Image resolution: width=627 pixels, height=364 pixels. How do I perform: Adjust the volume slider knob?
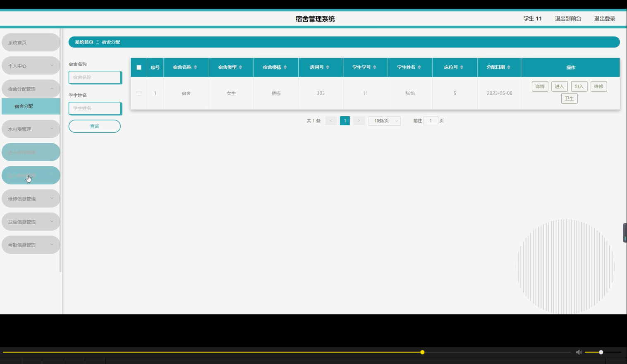pyautogui.click(x=601, y=352)
